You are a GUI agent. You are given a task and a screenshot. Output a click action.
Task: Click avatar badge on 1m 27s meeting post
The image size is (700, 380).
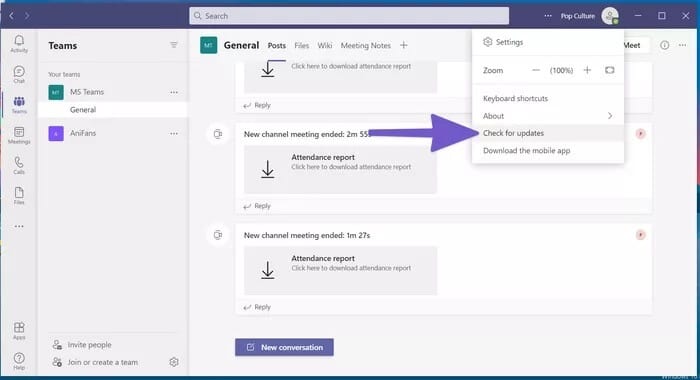[x=641, y=235]
